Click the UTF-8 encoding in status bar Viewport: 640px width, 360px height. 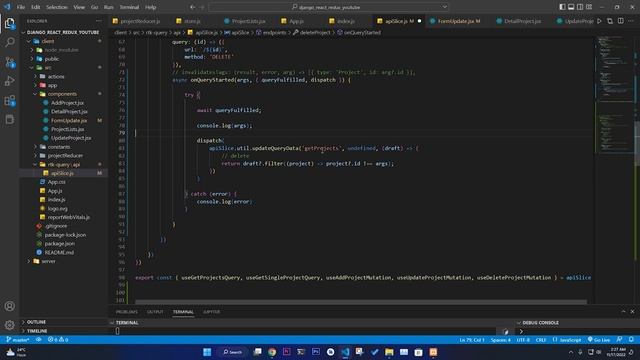pyautogui.click(x=523, y=340)
